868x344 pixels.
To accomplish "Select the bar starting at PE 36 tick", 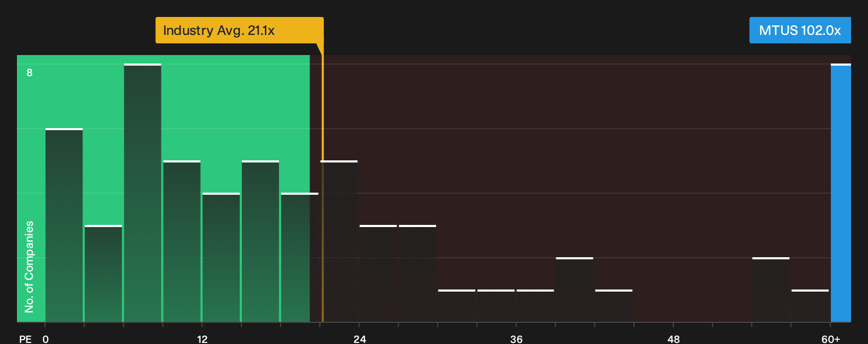I will click(x=535, y=306).
